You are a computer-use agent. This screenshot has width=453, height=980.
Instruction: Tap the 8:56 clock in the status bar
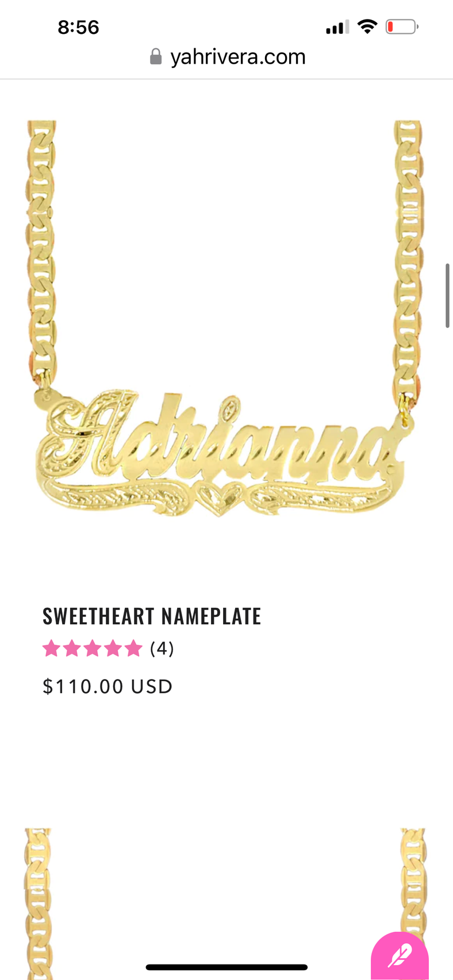(x=78, y=27)
